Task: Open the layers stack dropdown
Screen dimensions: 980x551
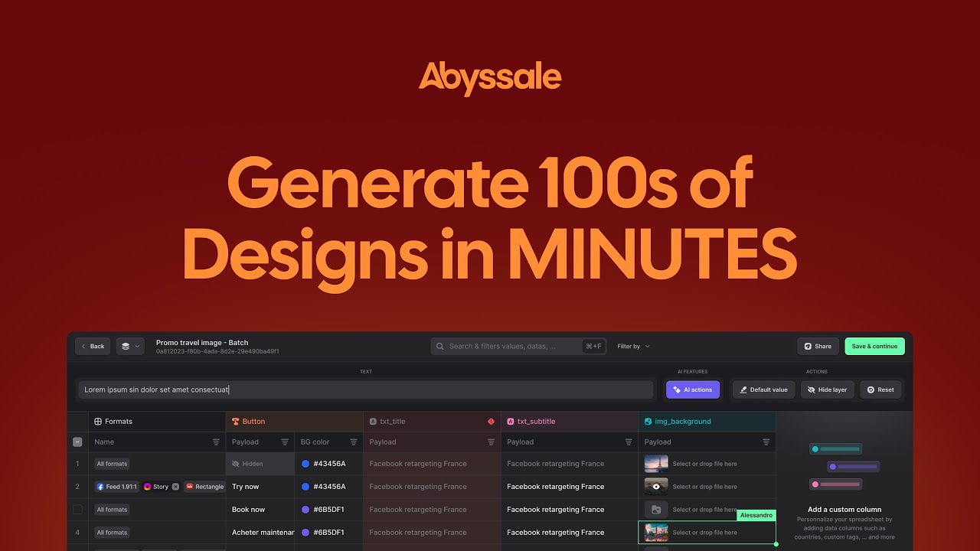Action: [130, 346]
